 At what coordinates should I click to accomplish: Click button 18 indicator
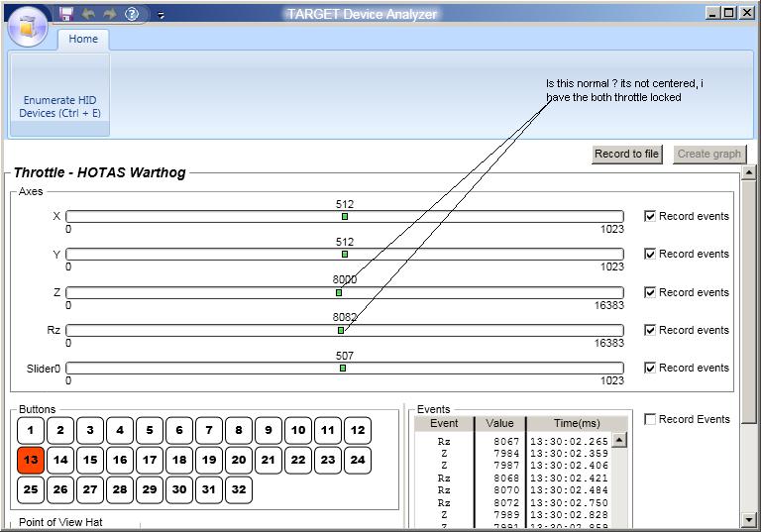[179, 460]
